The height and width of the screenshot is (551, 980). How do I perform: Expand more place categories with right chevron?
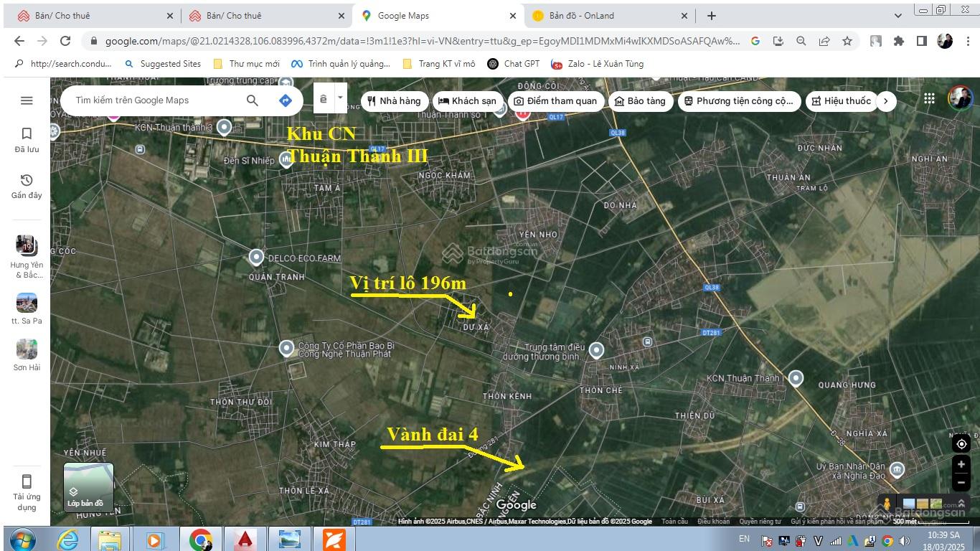click(886, 101)
